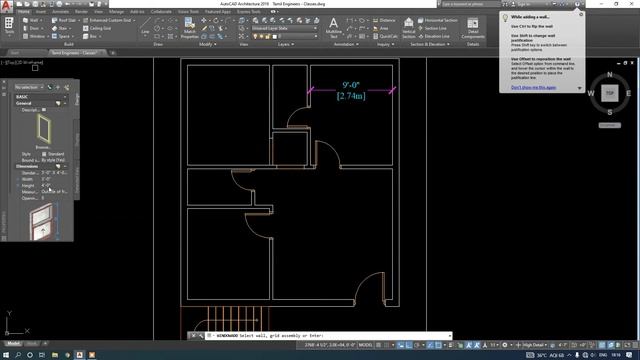The height and width of the screenshot is (360, 640).
Task: Expand the Wall tool dropdown arrow
Action: click(x=42, y=20)
